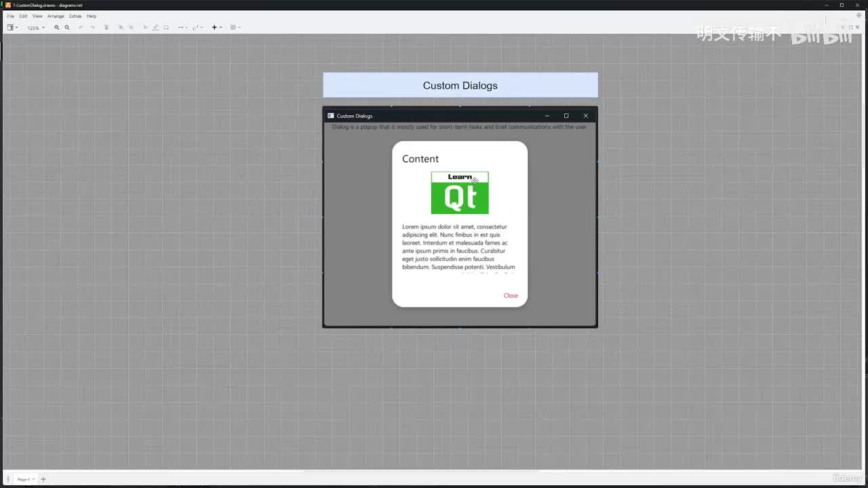
Task: Select the Page-1 tab
Action: (25, 479)
